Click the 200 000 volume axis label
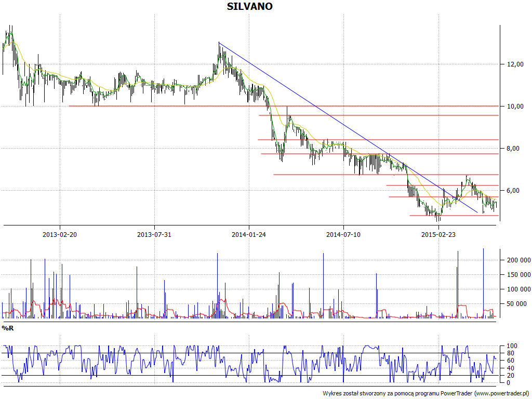The height and width of the screenshot is (399, 532). click(x=518, y=260)
